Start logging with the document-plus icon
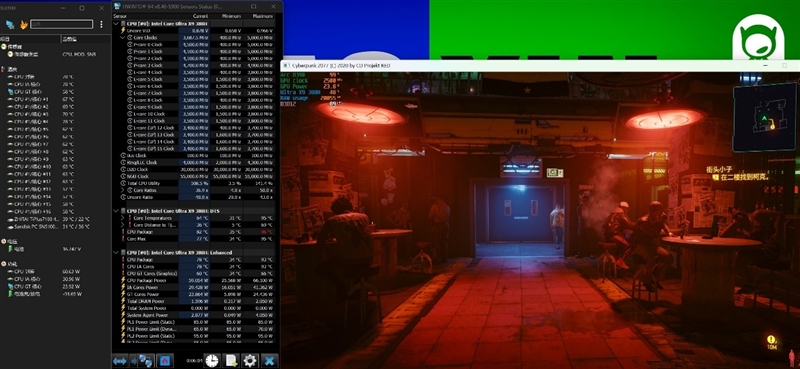This screenshot has height=369, width=800. coord(231,360)
